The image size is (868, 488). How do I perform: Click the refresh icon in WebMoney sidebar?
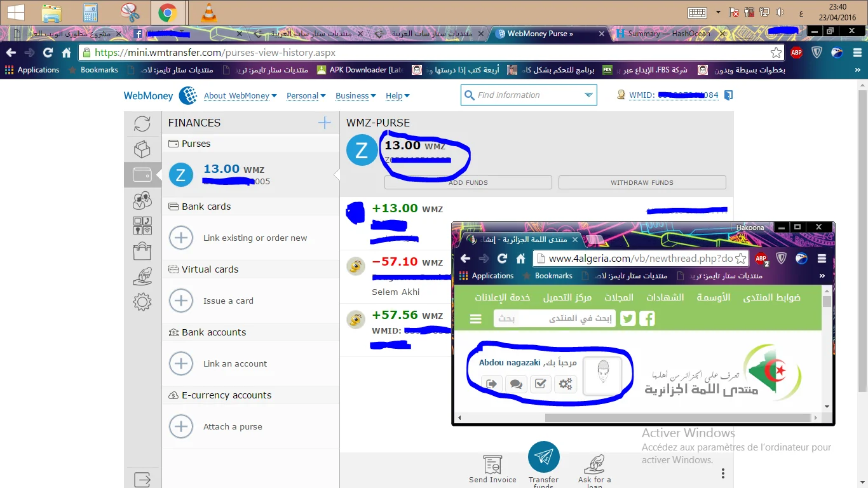142,124
